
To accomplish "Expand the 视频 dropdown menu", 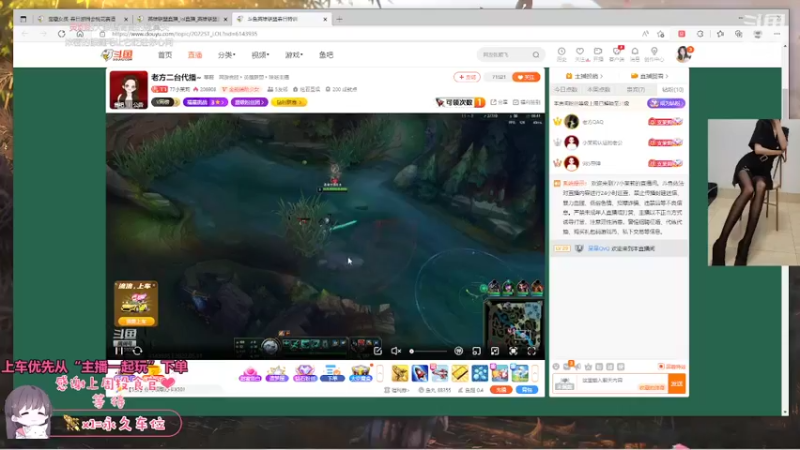I will click(x=260, y=55).
